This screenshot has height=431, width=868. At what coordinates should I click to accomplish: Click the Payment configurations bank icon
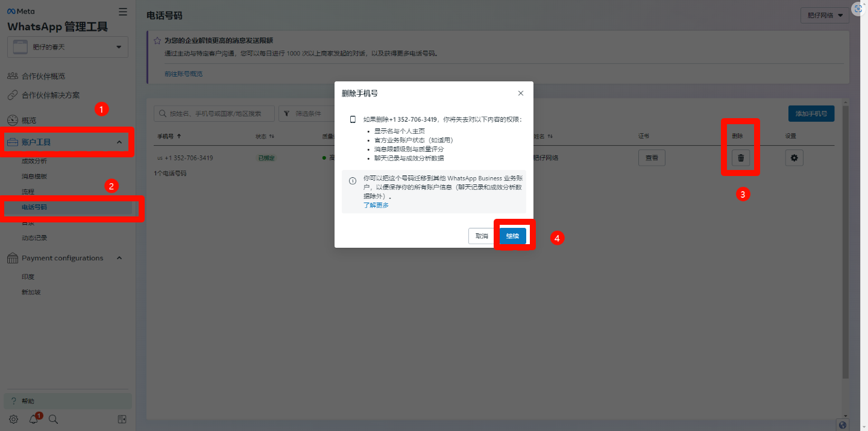(x=12, y=258)
